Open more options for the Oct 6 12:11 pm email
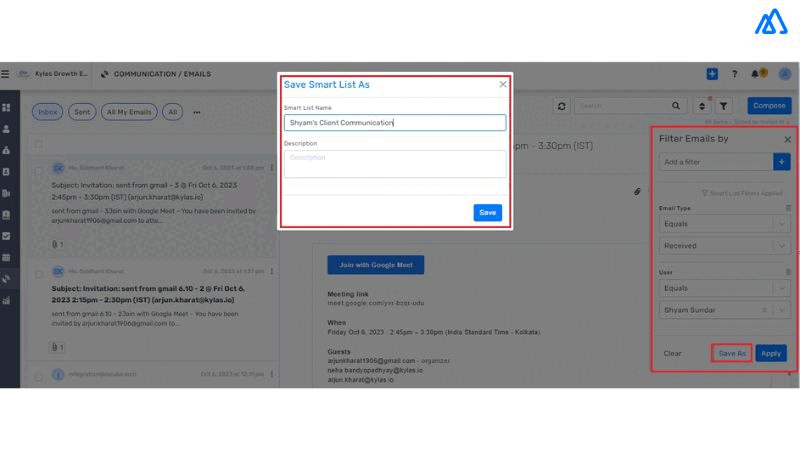 [271, 374]
